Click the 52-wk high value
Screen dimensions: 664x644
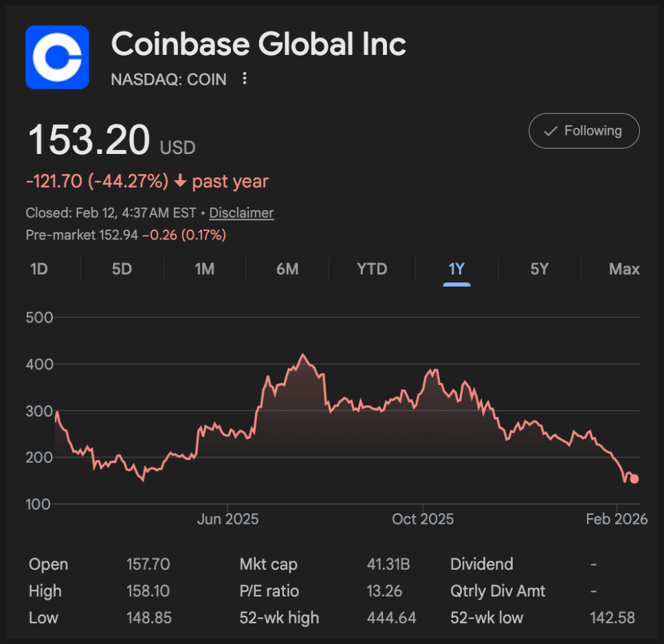pyautogui.click(x=391, y=618)
